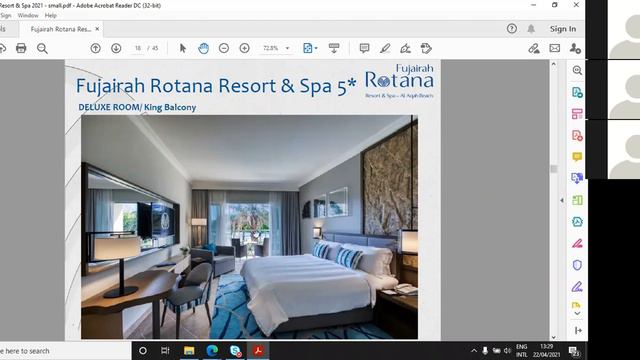Activate the Hand pan tool
Image resolution: width=640 pixels, height=360 pixels.
203,48
